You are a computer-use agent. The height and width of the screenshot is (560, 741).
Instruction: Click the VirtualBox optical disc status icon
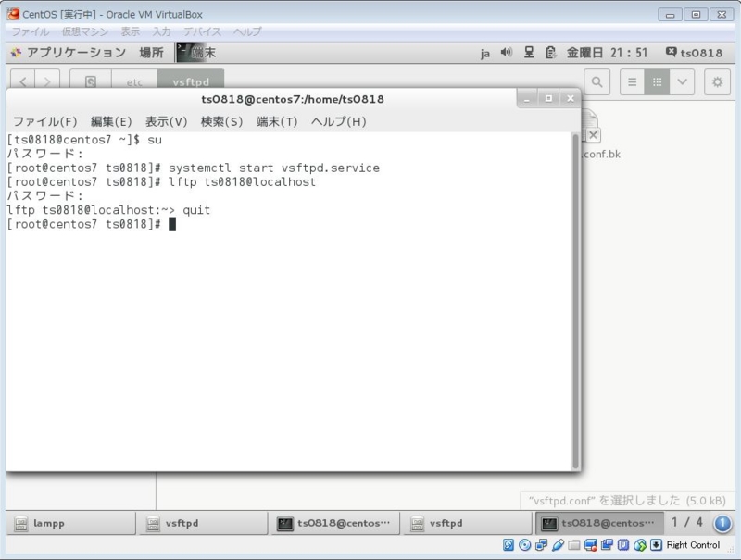[x=524, y=545]
